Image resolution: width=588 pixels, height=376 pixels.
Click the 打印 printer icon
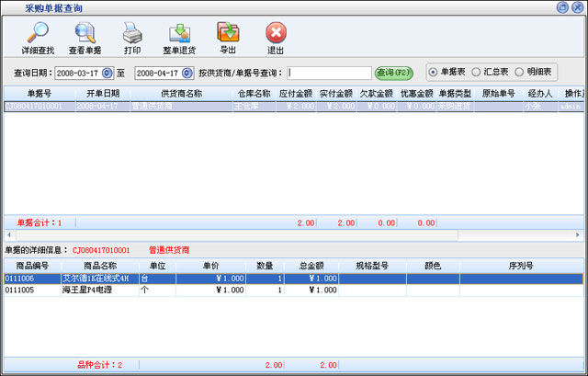(132, 34)
